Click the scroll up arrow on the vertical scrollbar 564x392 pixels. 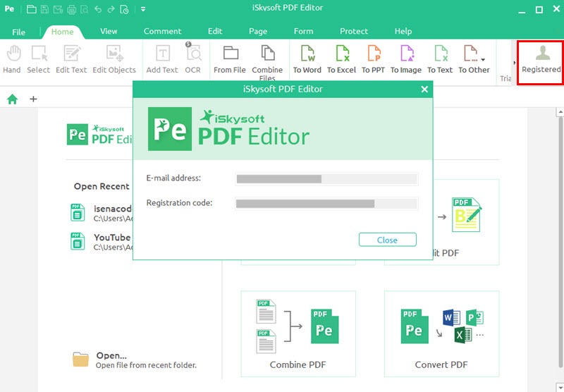click(560, 111)
